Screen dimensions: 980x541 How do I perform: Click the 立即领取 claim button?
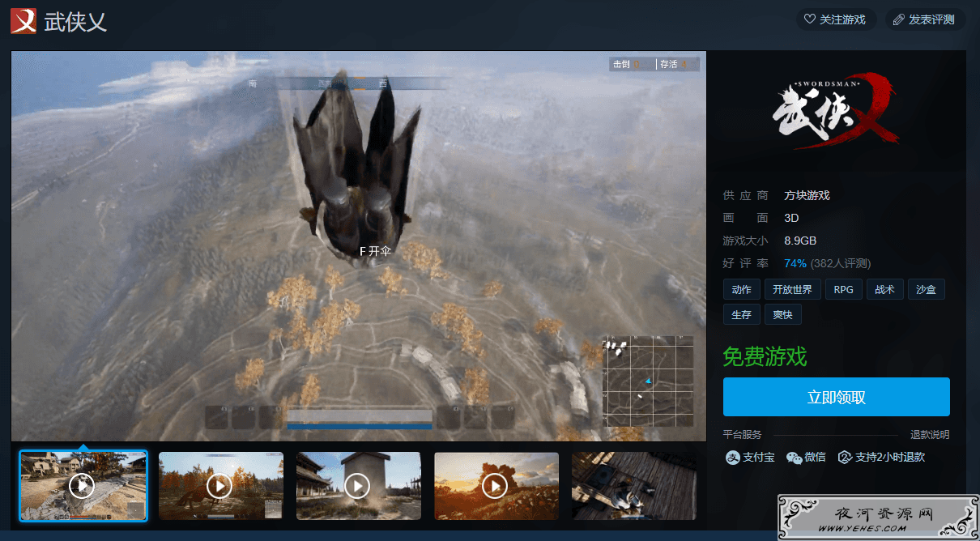(836, 397)
